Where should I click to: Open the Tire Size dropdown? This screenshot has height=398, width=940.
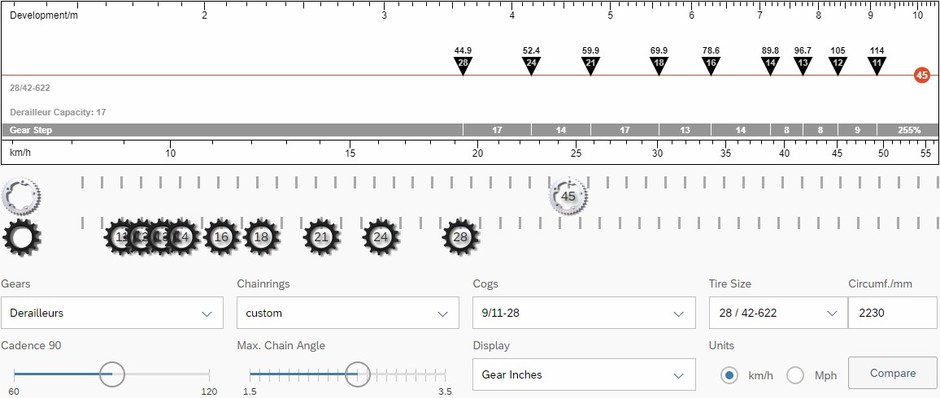pos(778,313)
